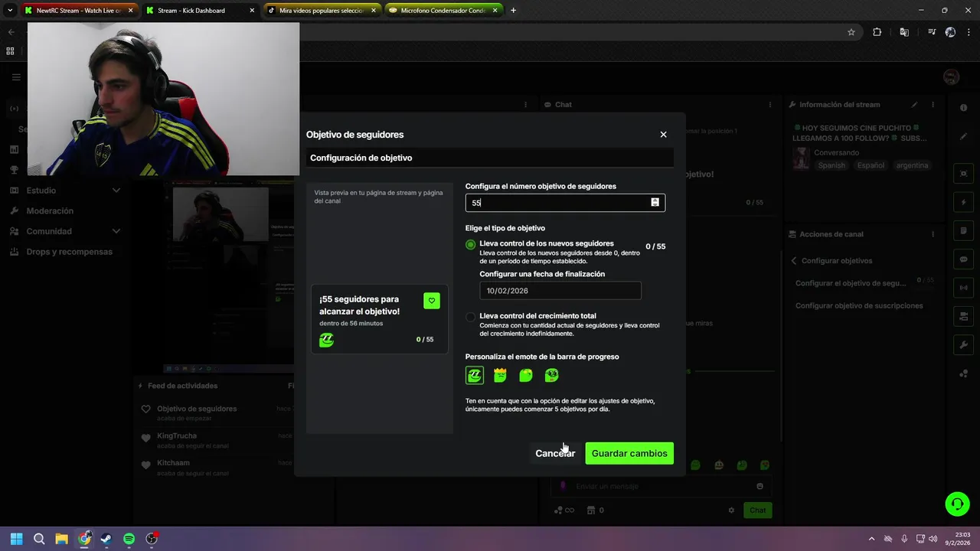Click the follower goal number input field
Viewport: 980px width, 551px height.
coord(565,203)
